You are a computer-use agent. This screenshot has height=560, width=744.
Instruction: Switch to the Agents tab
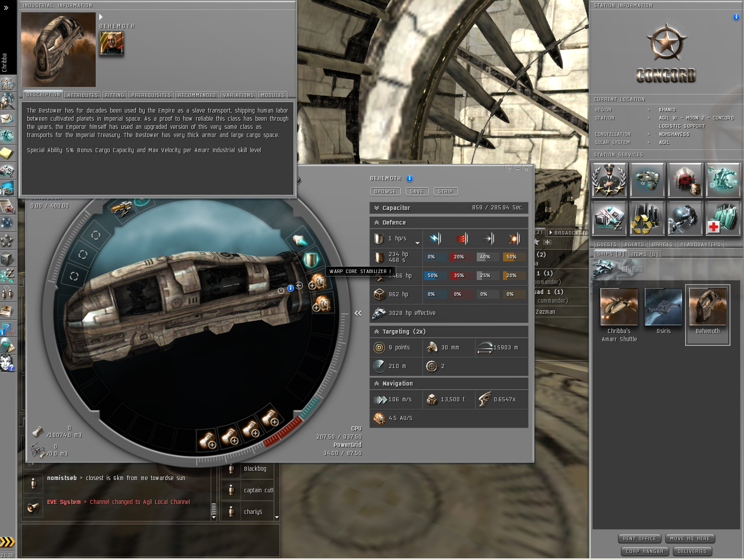(634, 244)
